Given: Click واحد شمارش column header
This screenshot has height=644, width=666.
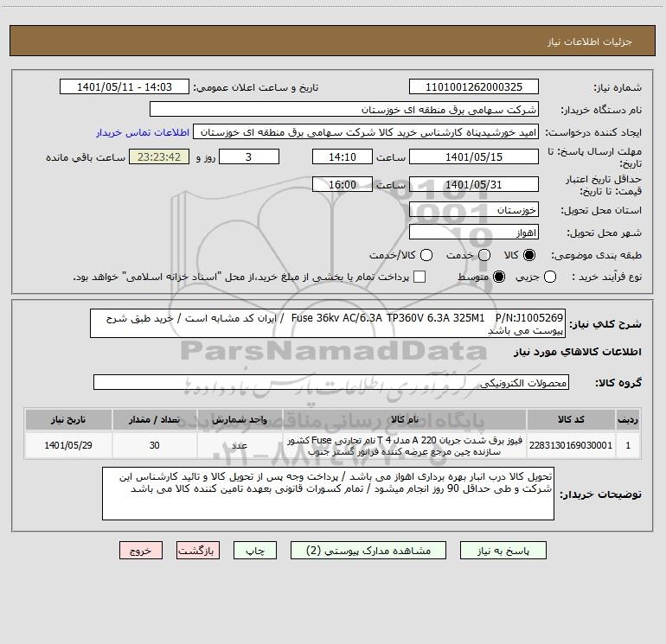Looking at the screenshot, I should click(240, 419).
